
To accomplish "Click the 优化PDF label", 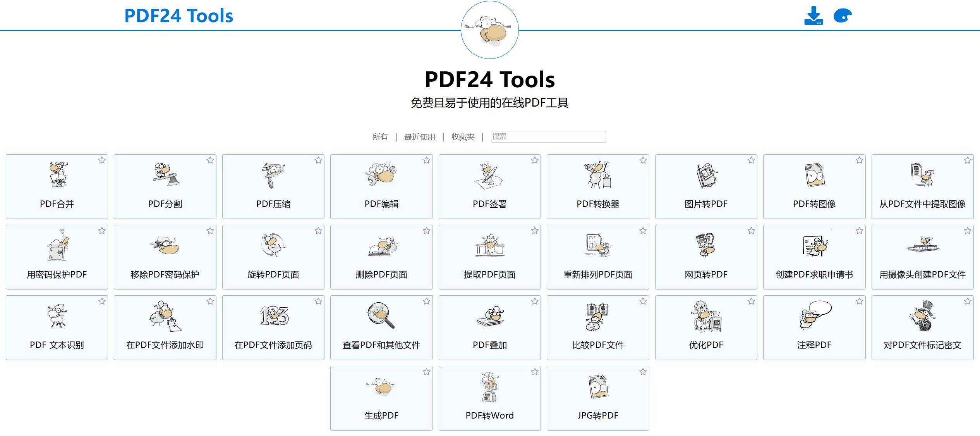I will pyautogui.click(x=706, y=345).
